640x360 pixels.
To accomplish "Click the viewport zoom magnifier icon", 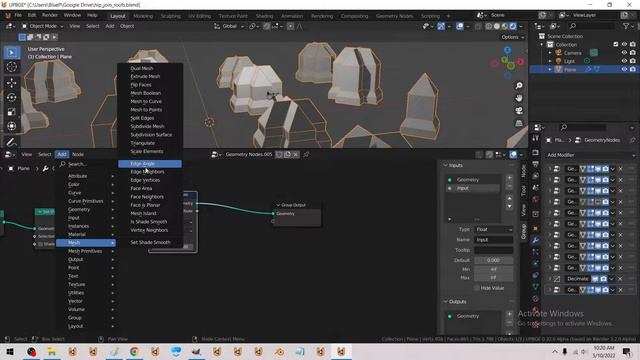I will (x=519, y=85).
